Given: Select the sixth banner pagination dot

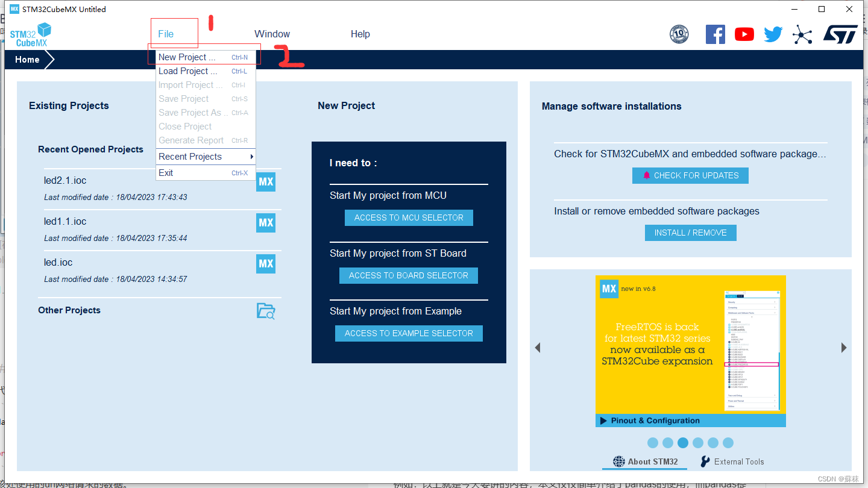Looking at the screenshot, I should [x=728, y=443].
